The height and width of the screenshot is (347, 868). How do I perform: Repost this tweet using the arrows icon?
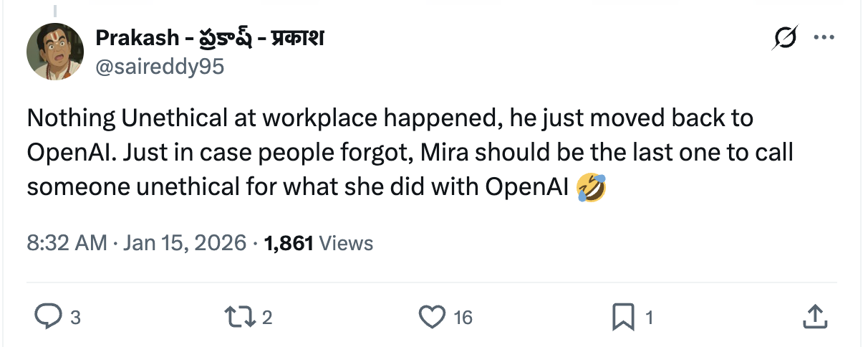(x=238, y=317)
